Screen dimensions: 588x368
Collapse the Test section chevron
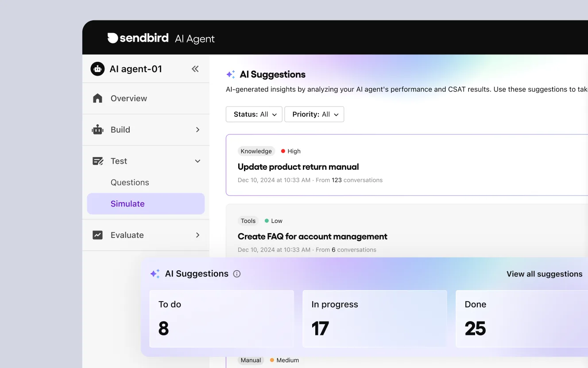(x=197, y=161)
